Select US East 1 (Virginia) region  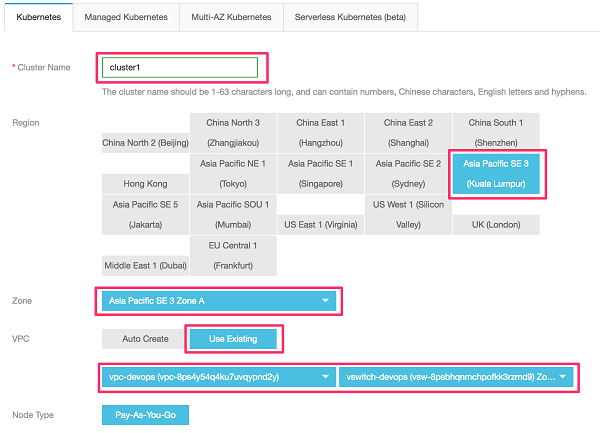coord(321,225)
